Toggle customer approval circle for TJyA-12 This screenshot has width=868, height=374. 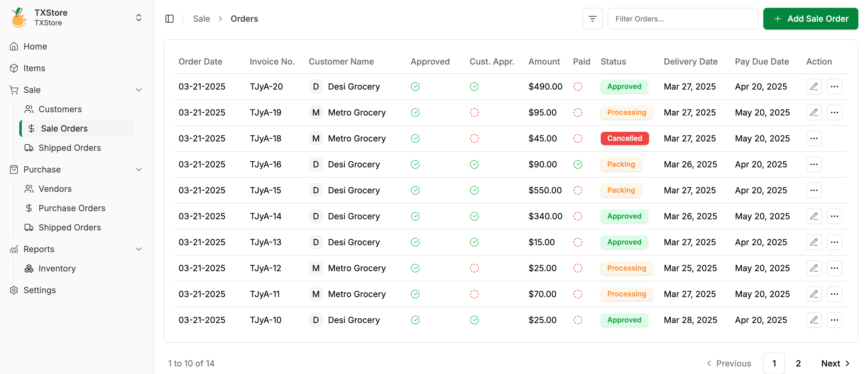(474, 268)
